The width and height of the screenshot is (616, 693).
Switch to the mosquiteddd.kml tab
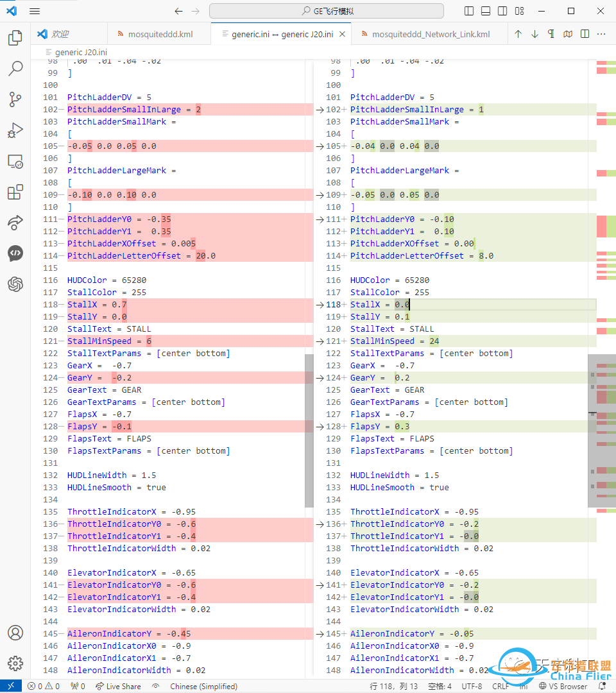coord(160,34)
